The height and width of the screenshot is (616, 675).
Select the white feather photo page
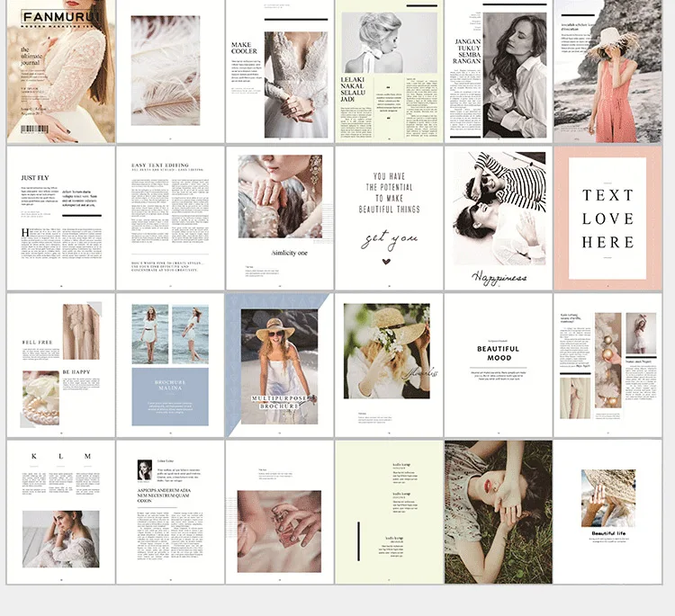(170, 70)
